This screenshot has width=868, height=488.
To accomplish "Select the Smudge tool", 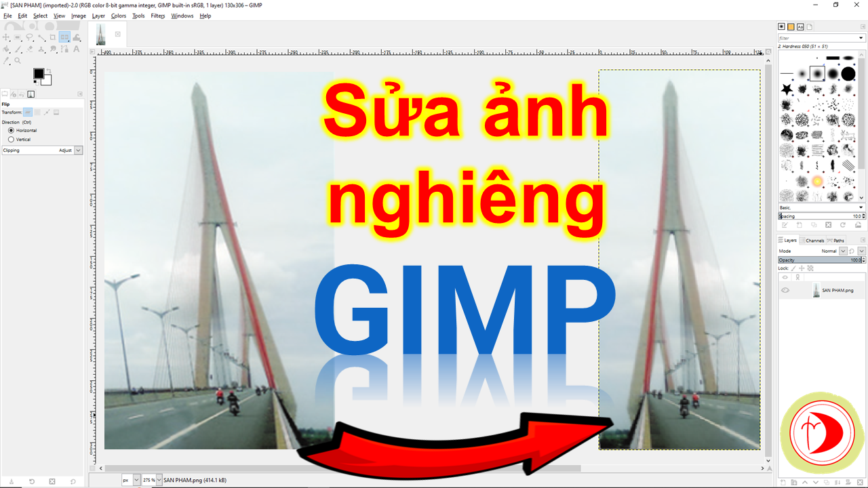I will (53, 49).
